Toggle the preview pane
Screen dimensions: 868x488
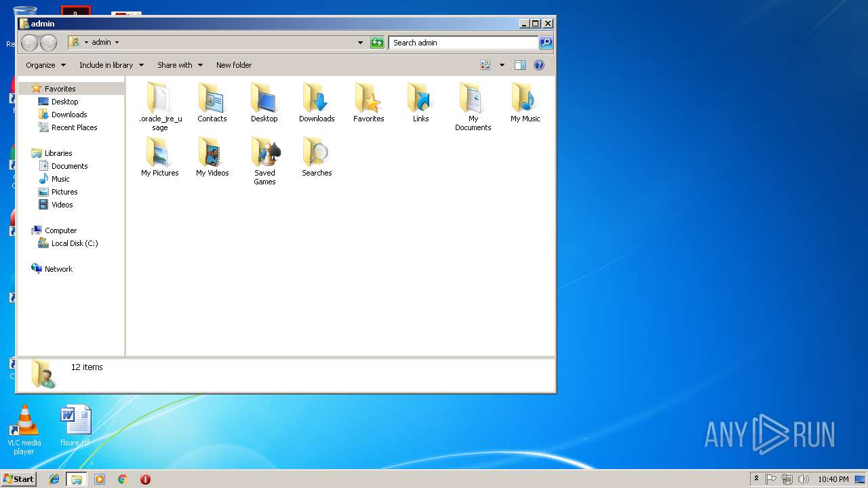(520, 65)
